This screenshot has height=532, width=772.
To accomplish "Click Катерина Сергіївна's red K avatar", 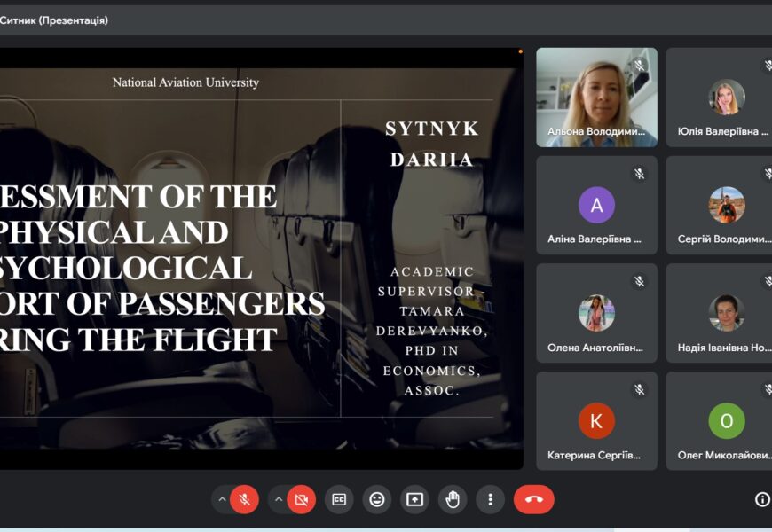I will pyautogui.click(x=596, y=421).
